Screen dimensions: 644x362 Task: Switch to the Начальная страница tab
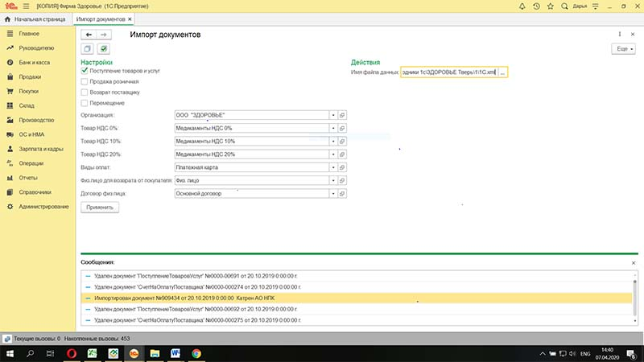[x=35, y=18]
